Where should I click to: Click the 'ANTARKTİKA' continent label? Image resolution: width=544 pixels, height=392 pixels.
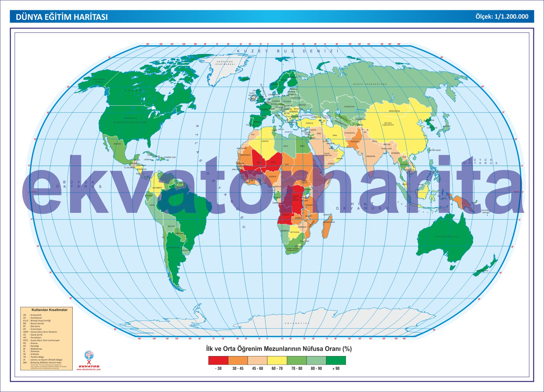(297, 323)
